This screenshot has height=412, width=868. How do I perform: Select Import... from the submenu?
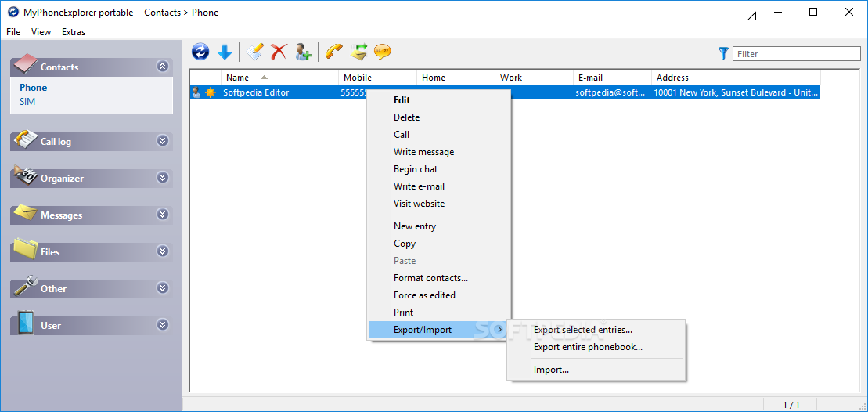point(596,370)
